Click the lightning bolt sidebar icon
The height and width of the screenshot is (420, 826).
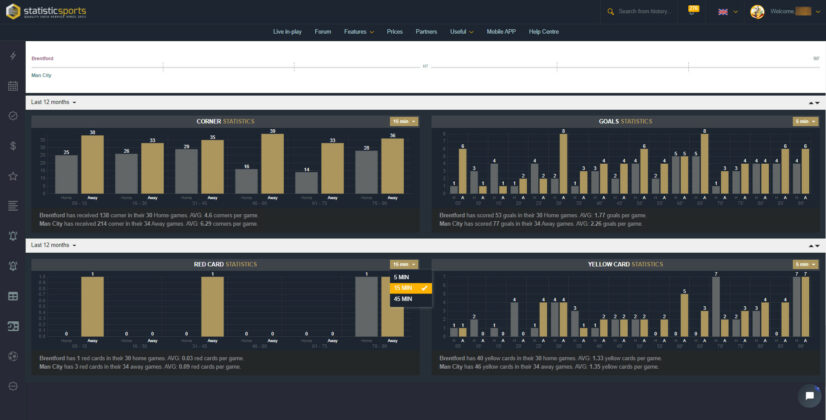pyautogui.click(x=12, y=56)
